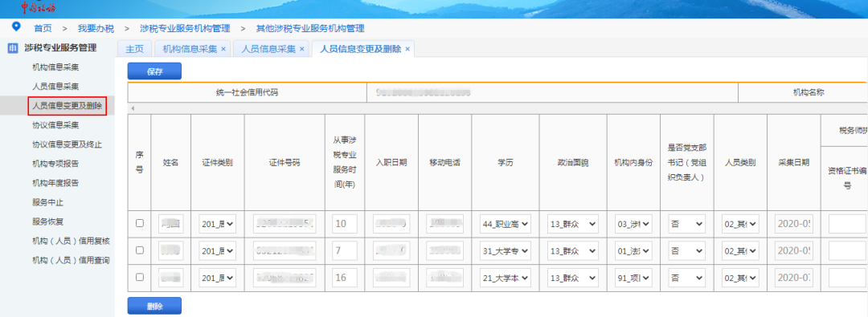Screen dimensions: 868x317
Task: Open 其他涉税专业服务机构管理 breadcrumb link
Action: tap(310, 28)
